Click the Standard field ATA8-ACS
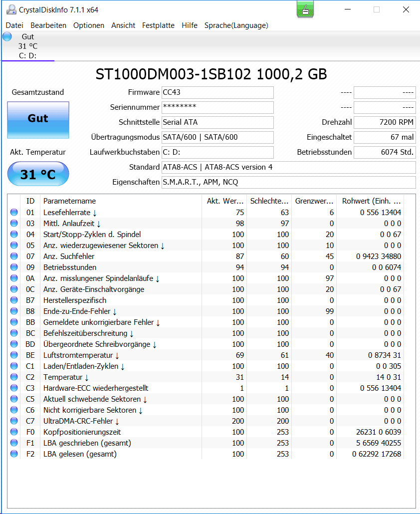 click(289, 167)
